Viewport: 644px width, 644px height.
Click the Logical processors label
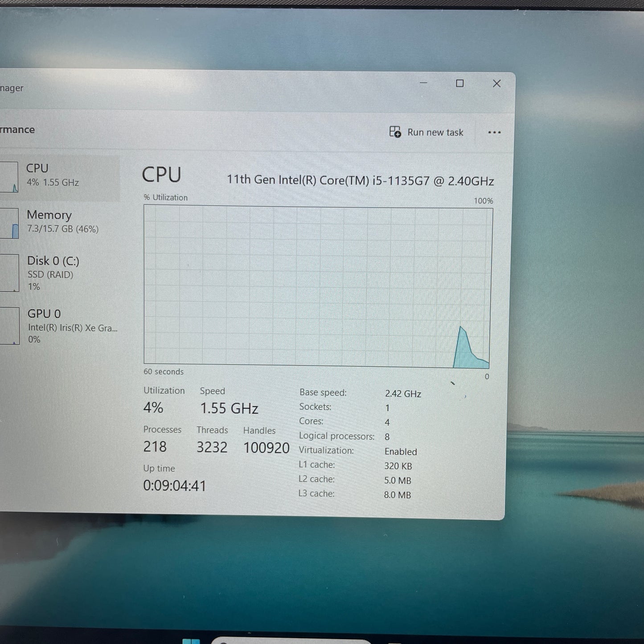(x=336, y=436)
